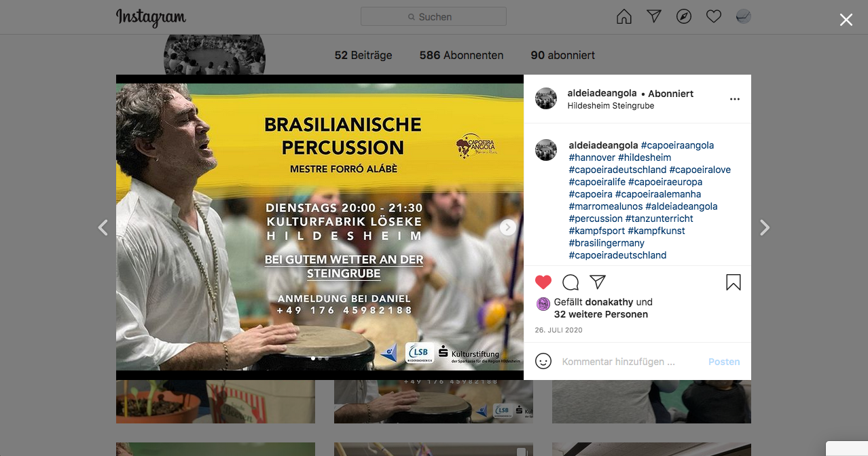The width and height of the screenshot is (868, 456).
Task: Close the post overlay
Action: (x=846, y=20)
